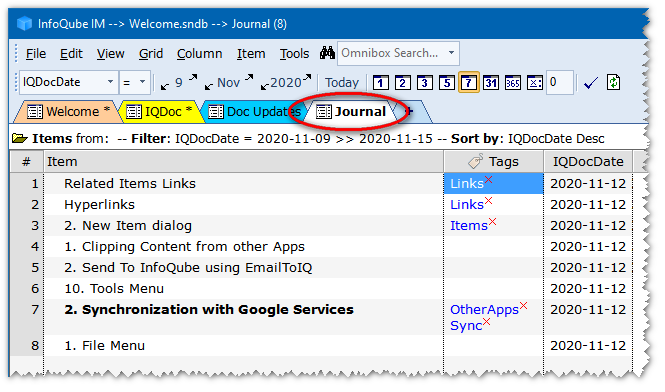Remove the OtherApps tag X

(x=524, y=305)
